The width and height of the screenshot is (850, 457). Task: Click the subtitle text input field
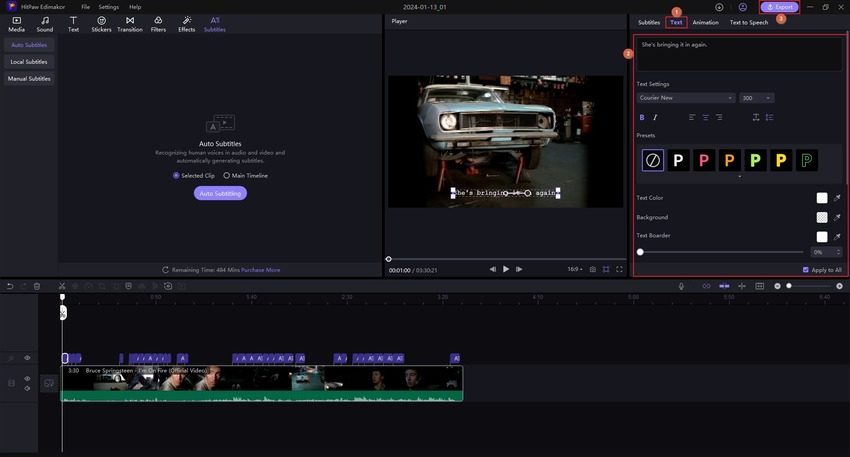point(739,55)
